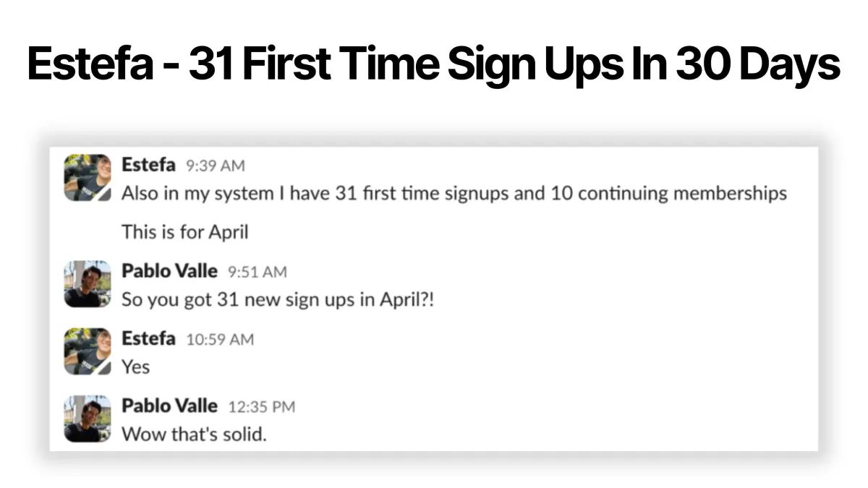Select Estefa's "Yes" reply text

click(135, 367)
